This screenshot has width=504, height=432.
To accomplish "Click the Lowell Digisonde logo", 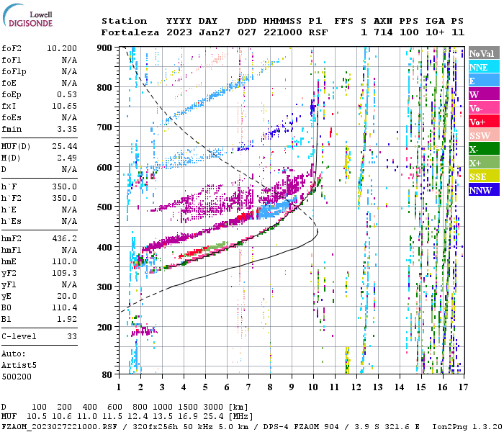I will [27, 16].
